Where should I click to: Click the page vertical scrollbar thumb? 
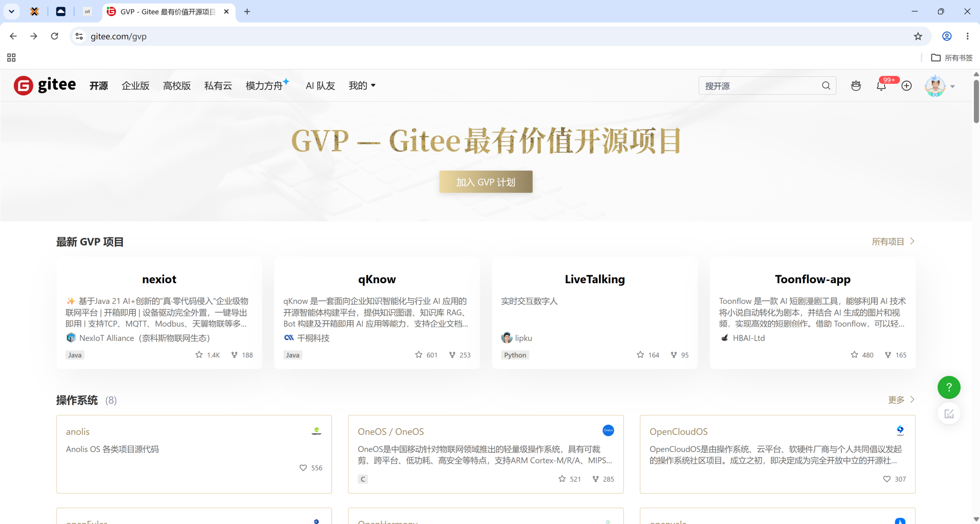click(x=976, y=101)
